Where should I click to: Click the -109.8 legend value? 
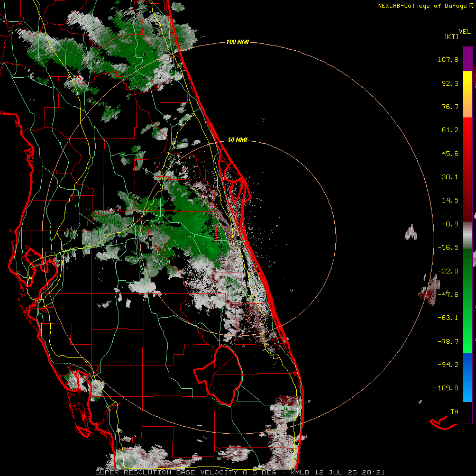(446, 388)
